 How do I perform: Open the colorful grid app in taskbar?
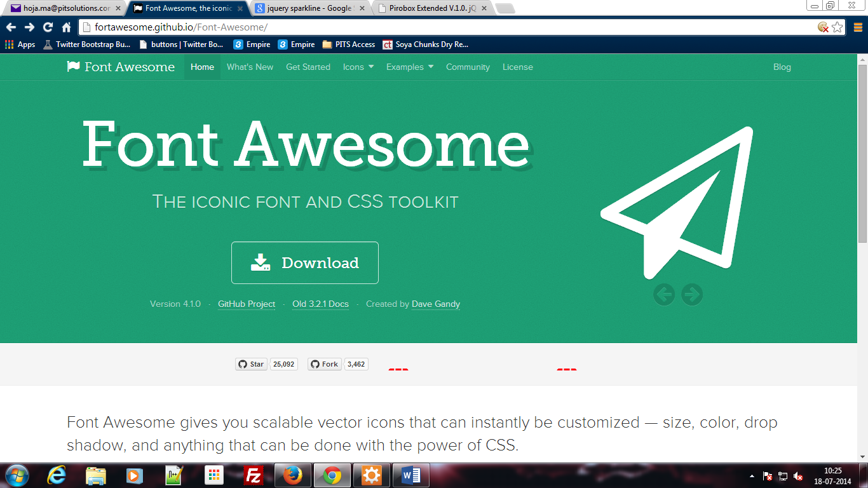[x=214, y=475]
